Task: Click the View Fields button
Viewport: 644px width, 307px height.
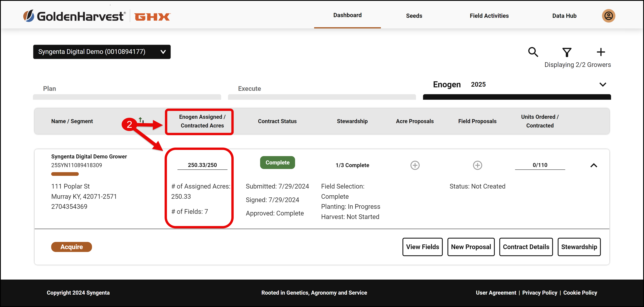Action: pyautogui.click(x=422, y=247)
